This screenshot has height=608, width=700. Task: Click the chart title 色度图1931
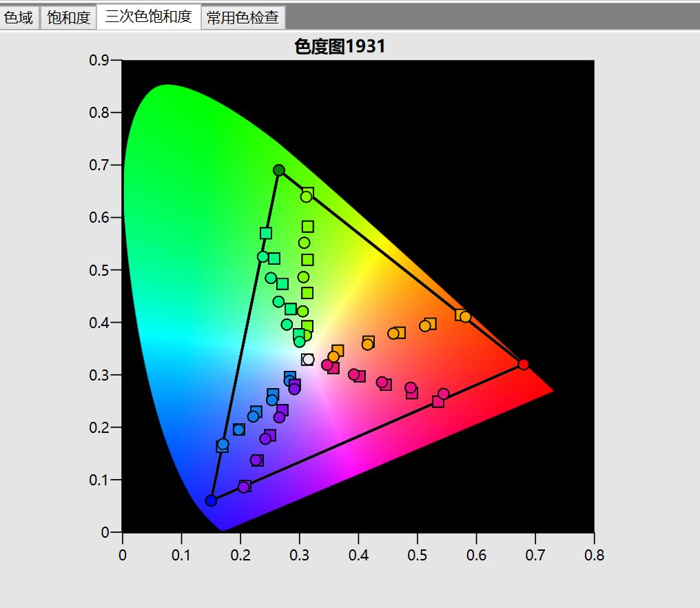point(340,46)
